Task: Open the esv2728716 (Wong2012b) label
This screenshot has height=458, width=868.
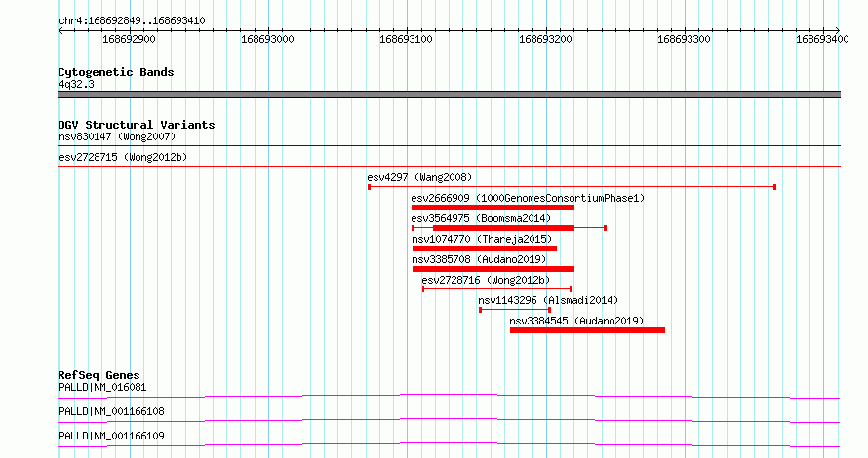Action: point(486,280)
